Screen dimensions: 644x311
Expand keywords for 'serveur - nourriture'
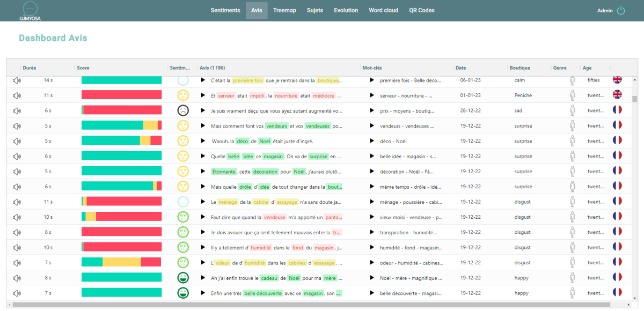click(371, 95)
